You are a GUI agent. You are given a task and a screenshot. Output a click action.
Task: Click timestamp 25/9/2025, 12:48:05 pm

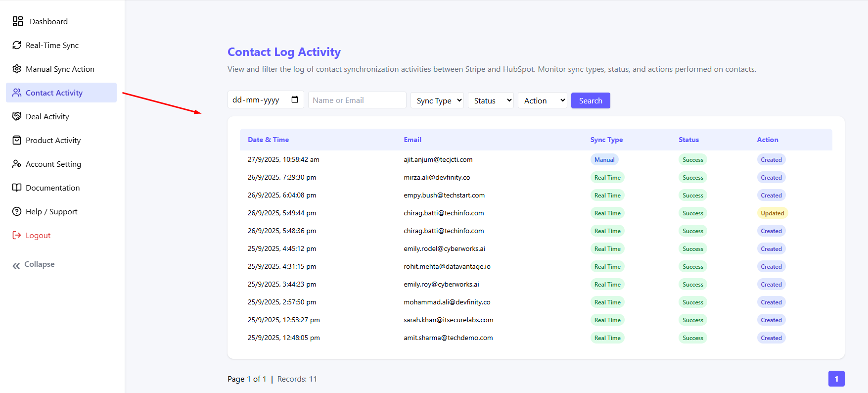click(x=284, y=338)
